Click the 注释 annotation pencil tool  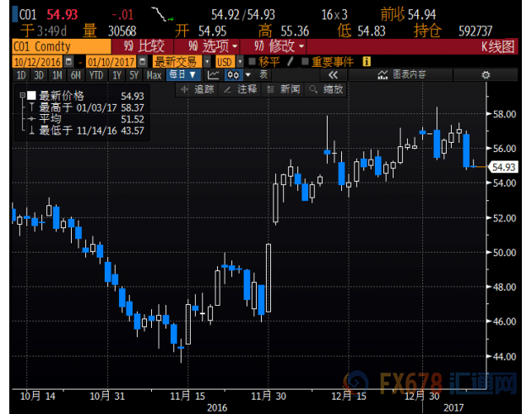[241, 89]
